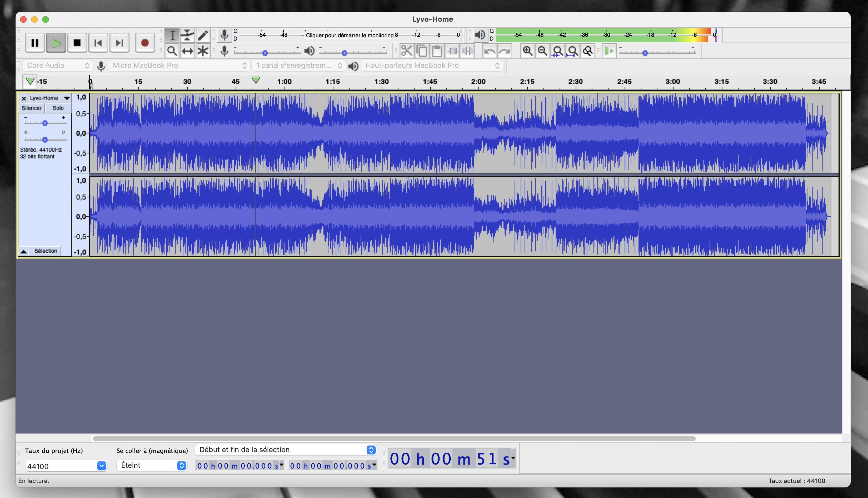This screenshot has width=868, height=498.
Task: Adjust the track gain slider
Action: click(x=45, y=123)
